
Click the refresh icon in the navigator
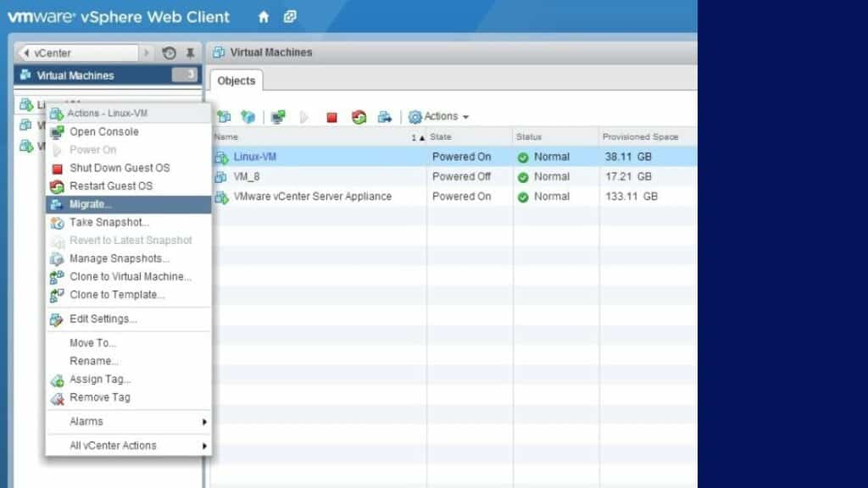tap(169, 53)
